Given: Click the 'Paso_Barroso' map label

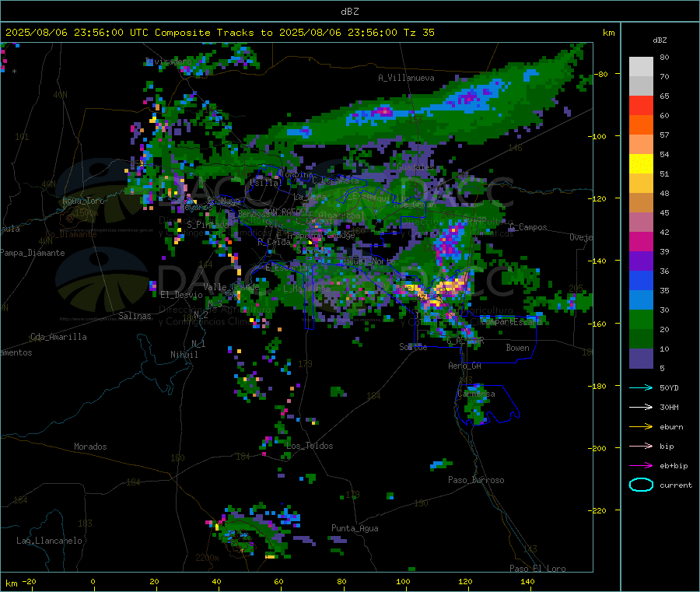Looking at the screenshot, I should point(476,480).
